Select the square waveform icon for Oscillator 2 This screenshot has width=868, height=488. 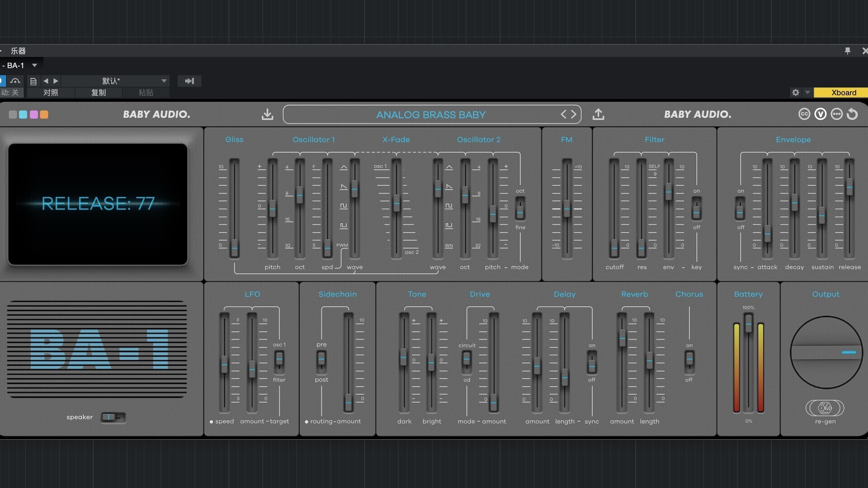[x=449, y=206]
